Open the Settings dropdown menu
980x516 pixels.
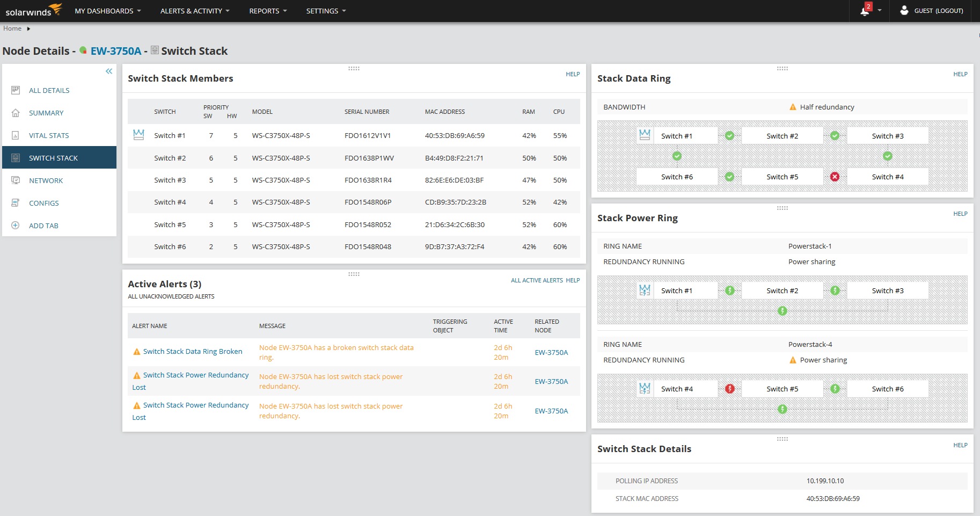(326, 11)
